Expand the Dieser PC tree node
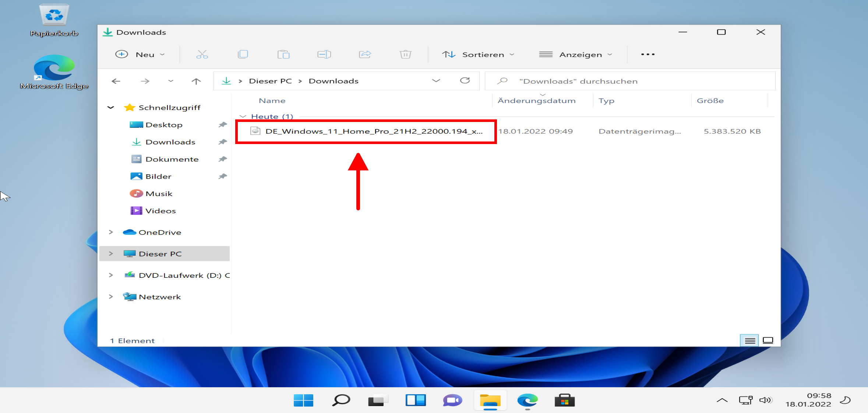 (x=111, y=253)
